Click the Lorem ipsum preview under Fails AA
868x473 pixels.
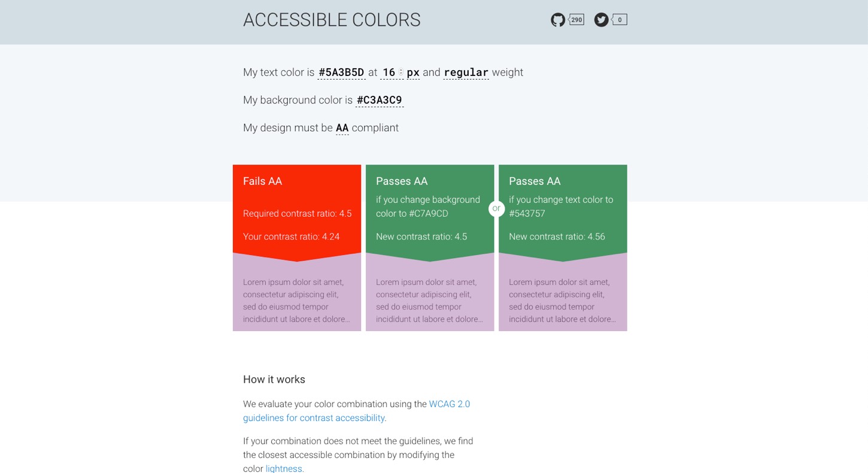click(296, 300)
